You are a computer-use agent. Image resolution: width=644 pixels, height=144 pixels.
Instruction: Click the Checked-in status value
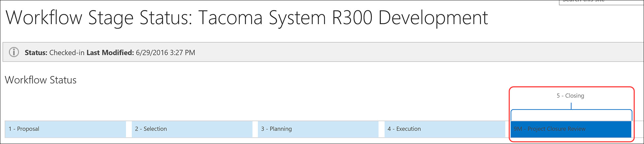67,53
